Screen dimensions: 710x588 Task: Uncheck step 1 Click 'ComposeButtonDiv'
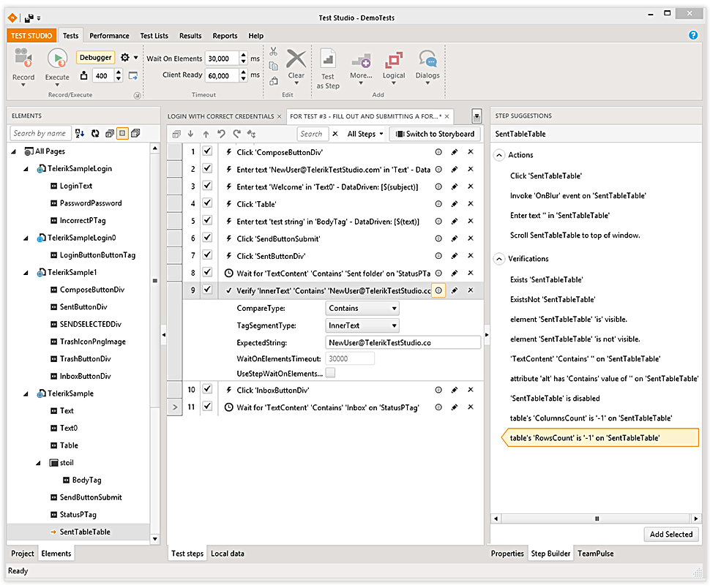(207, 151)
